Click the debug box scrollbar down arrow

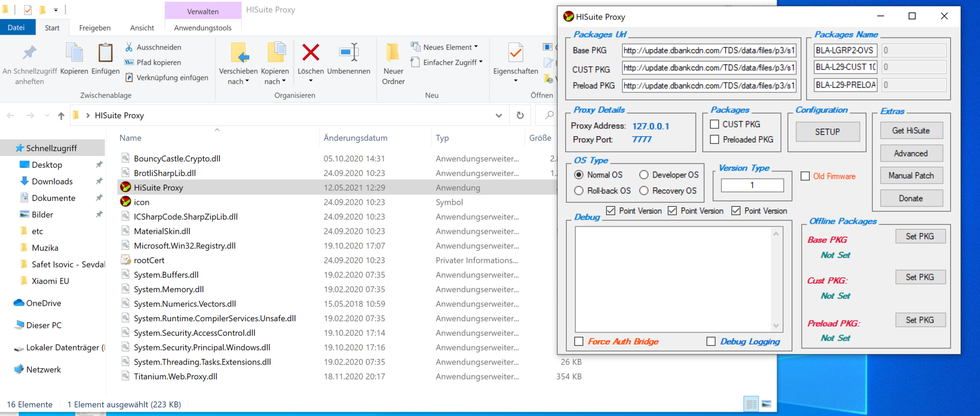776,325
